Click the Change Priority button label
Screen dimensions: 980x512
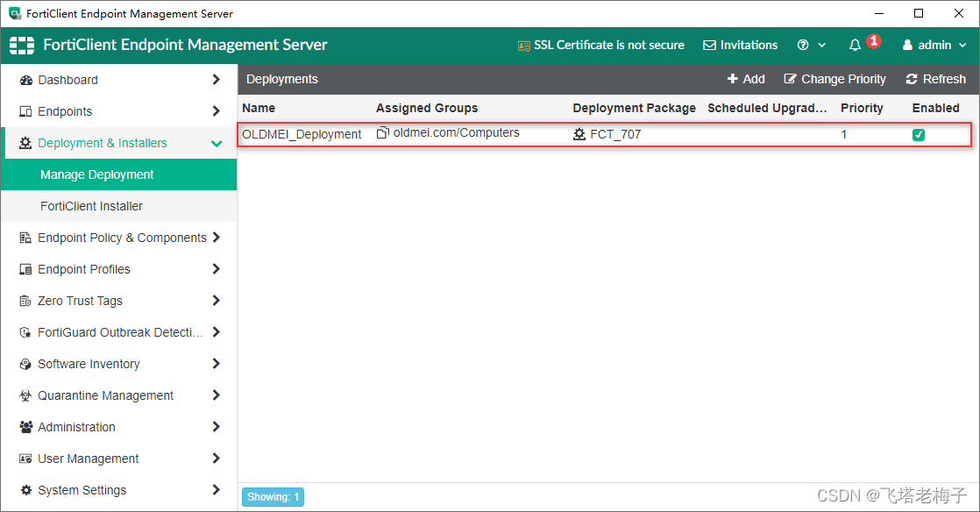click(x=844, y=79)
